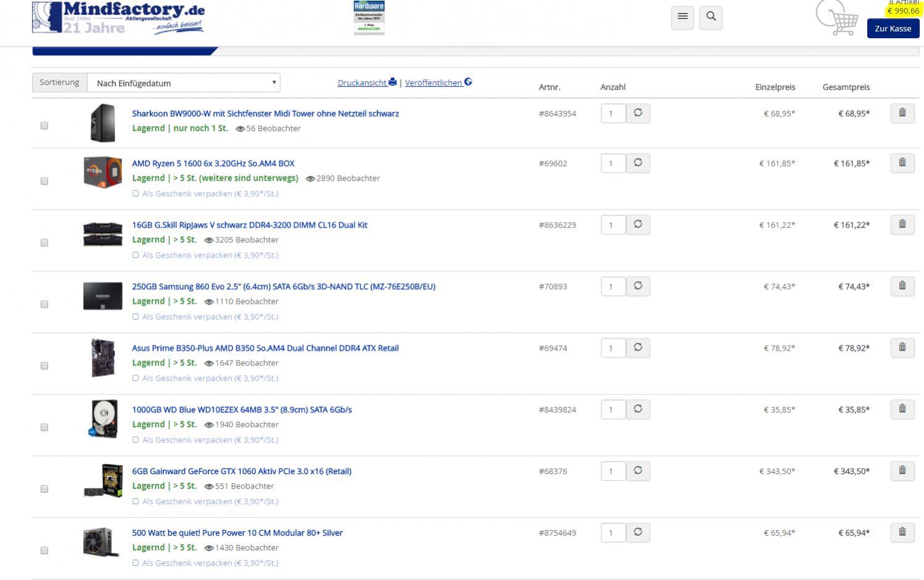
Task: Enable gift wrapping for Gainward GTX 1060
Action: tap(136, 502)
